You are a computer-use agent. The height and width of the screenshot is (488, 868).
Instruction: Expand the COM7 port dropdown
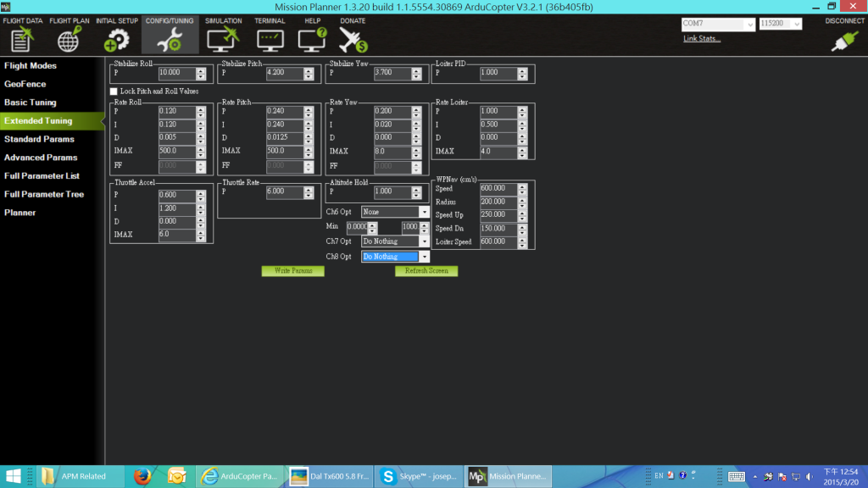pos(749,25)
